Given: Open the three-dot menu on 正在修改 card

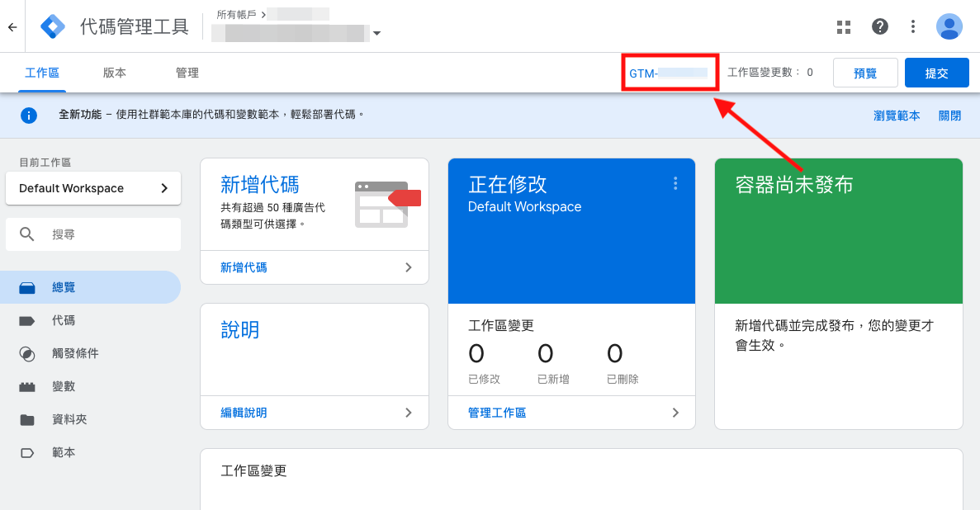Looking at the screenshot, I should pyautogui.click(x=675, y=183).
